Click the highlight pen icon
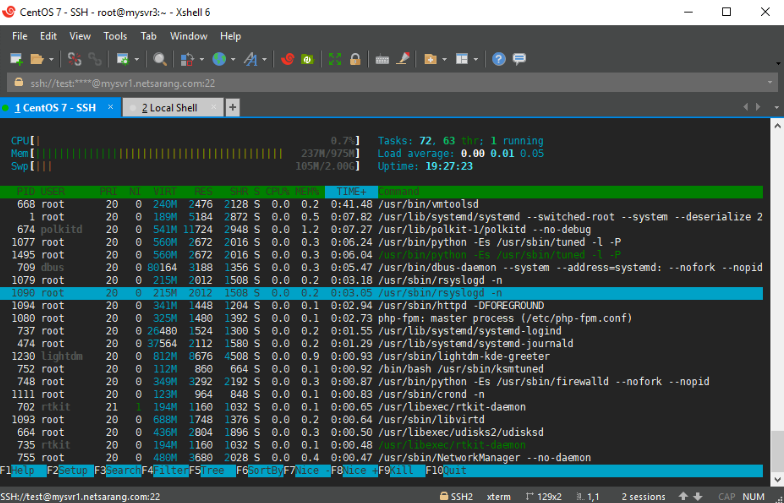The height and width of the screenshot is (503, 784). (403, 59)
